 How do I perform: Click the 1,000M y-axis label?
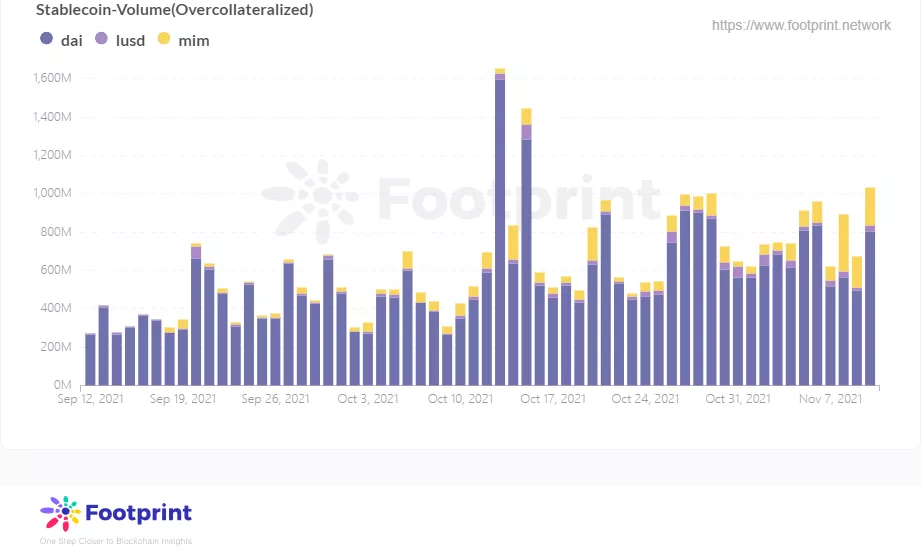click(52, 193)
